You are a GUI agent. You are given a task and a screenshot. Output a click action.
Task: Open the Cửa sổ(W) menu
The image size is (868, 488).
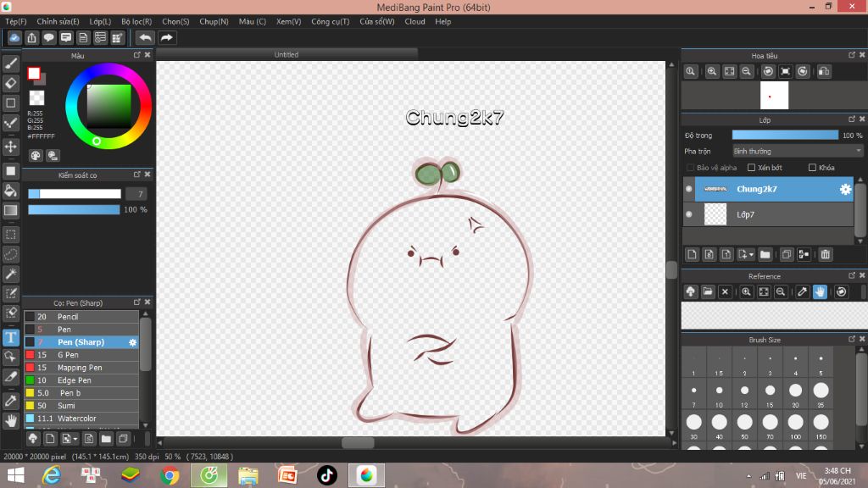377,21
